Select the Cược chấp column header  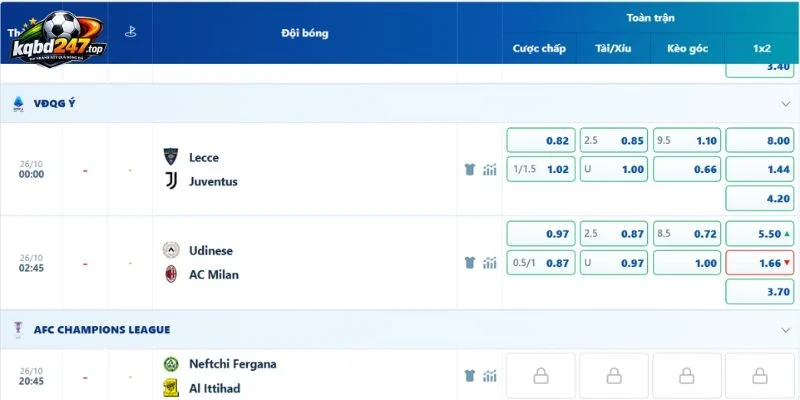[539, 48]
